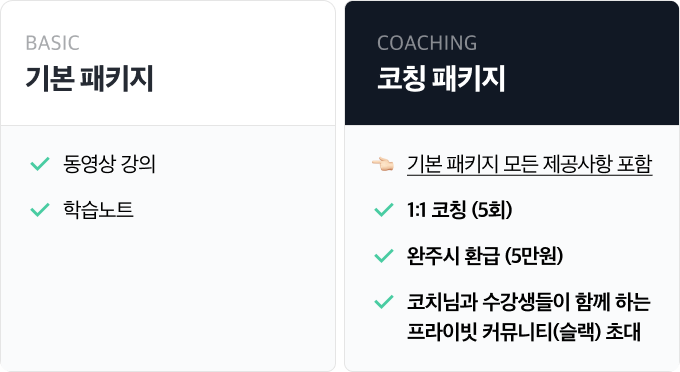Select the 코칭 패키지 heading
This screenshot has height=372, width=680.
pyautogui.click(x=441, y=79)
